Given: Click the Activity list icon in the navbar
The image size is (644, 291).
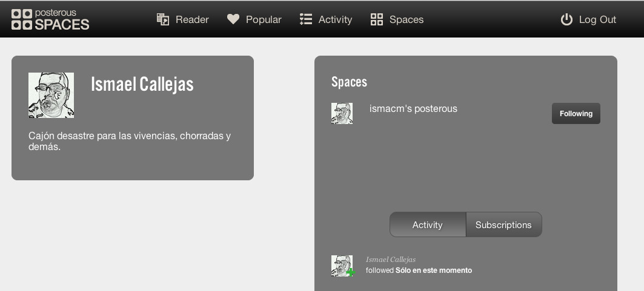Looking at the screenshot, I should tap(306, 19).
